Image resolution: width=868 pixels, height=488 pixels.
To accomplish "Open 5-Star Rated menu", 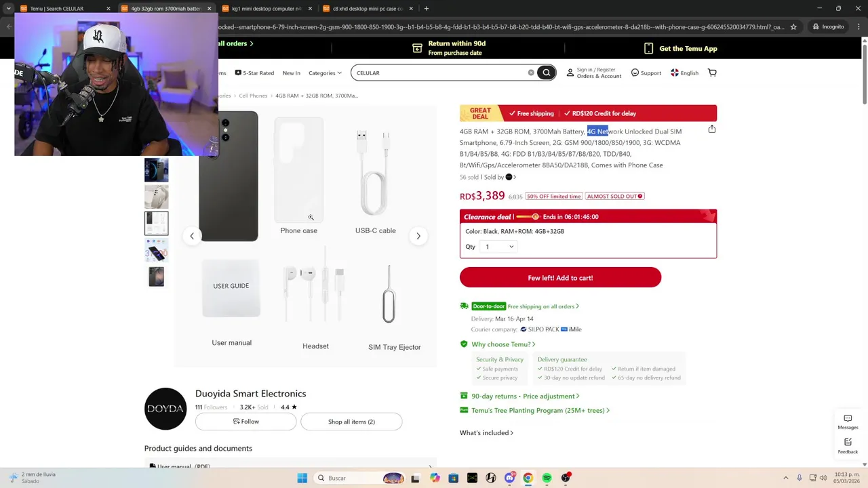I will 254,73.
